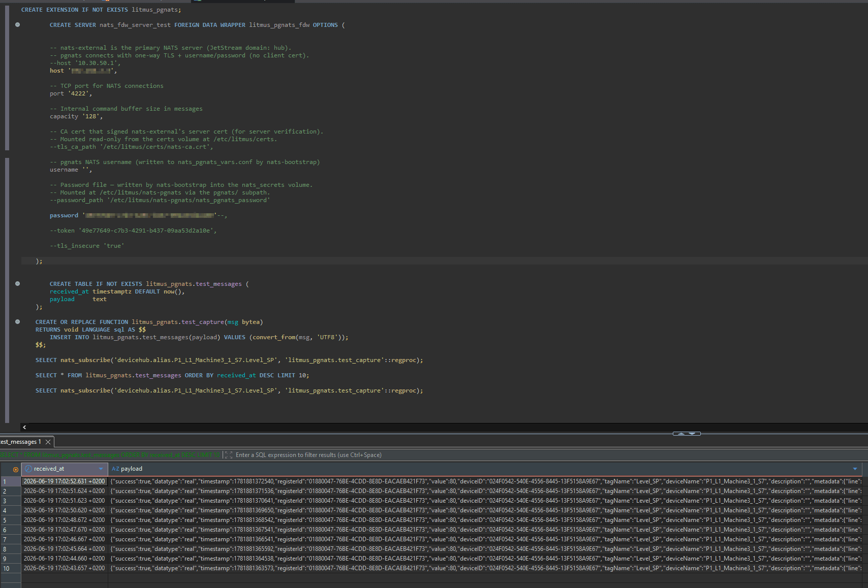The image size is (868, 588).
Task: Click the CREATE SERVER nats_fdw_server_test line
Action: tap(197, 25)
